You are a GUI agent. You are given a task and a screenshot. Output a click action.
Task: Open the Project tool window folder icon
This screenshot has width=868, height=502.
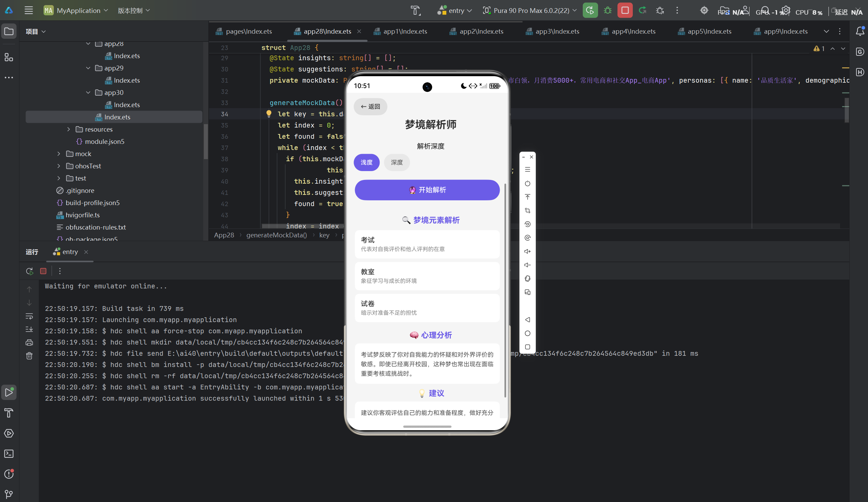pyautogui.click(x=9, y=32)
